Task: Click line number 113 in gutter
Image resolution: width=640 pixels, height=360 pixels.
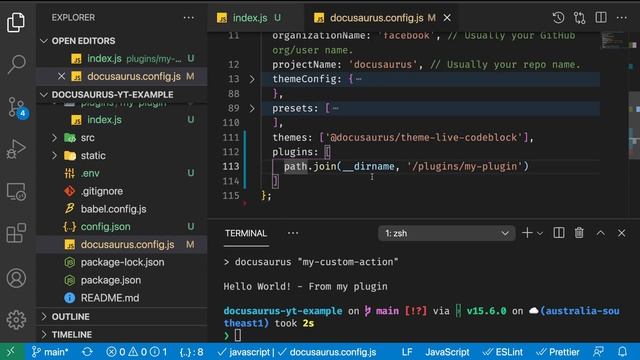Action: coord(231,167)
